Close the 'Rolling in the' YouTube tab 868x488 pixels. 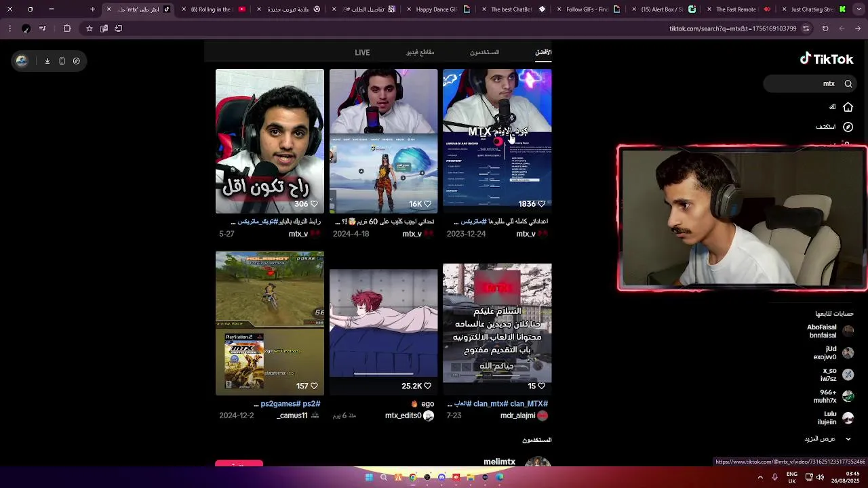tap(184, 9)
